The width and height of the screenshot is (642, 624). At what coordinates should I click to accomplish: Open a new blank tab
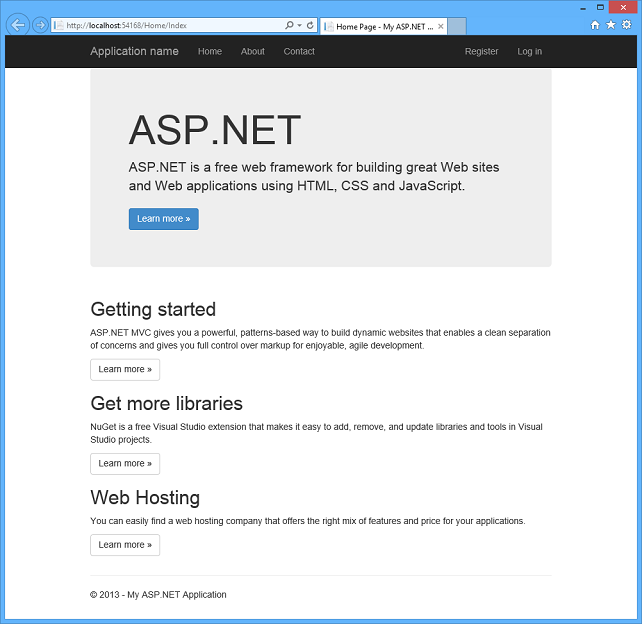coord(457,27)
